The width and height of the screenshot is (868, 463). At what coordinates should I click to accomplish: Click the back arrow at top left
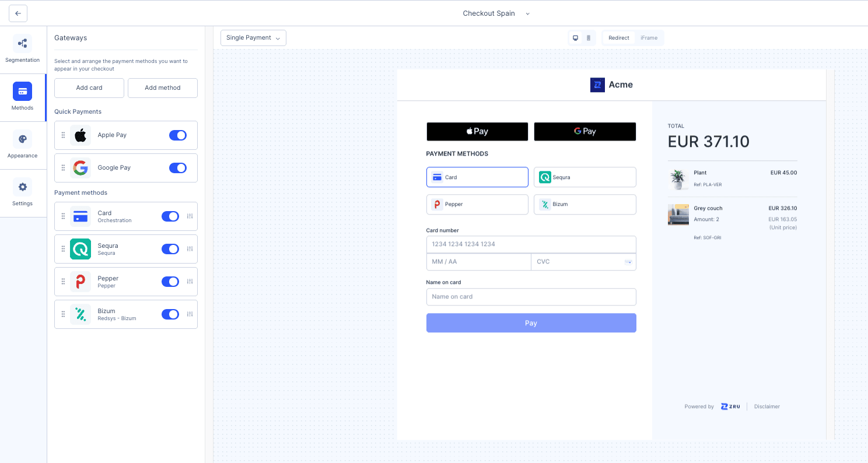[x=17, y=13]
